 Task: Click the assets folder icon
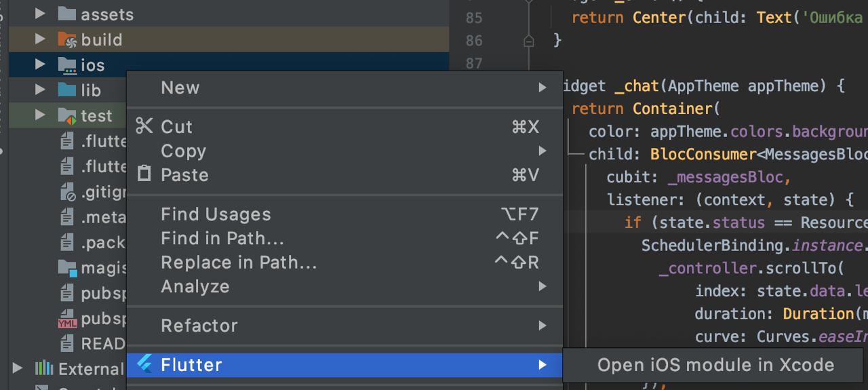click(x=67, y=14)
